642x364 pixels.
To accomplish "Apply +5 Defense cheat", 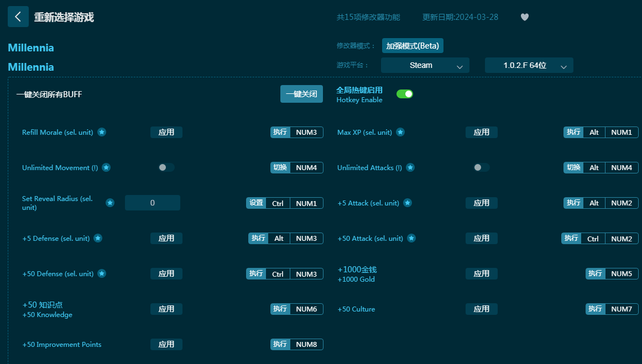I will 166,238.
